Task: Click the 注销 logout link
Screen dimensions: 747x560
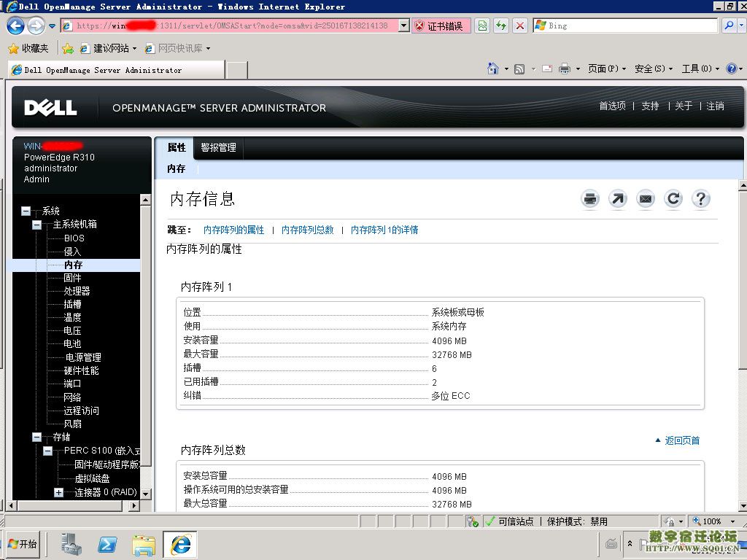Action: click(x=715, y=106)
